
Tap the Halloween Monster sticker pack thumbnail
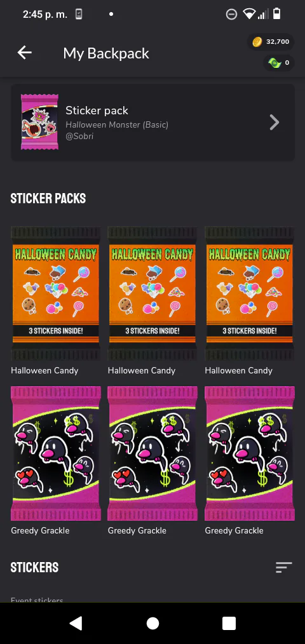tap(39, 121)
